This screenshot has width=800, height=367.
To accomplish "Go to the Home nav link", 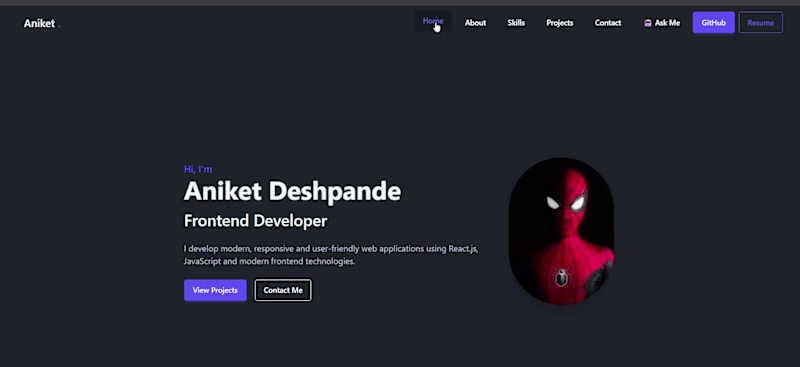I will point(433,21).
